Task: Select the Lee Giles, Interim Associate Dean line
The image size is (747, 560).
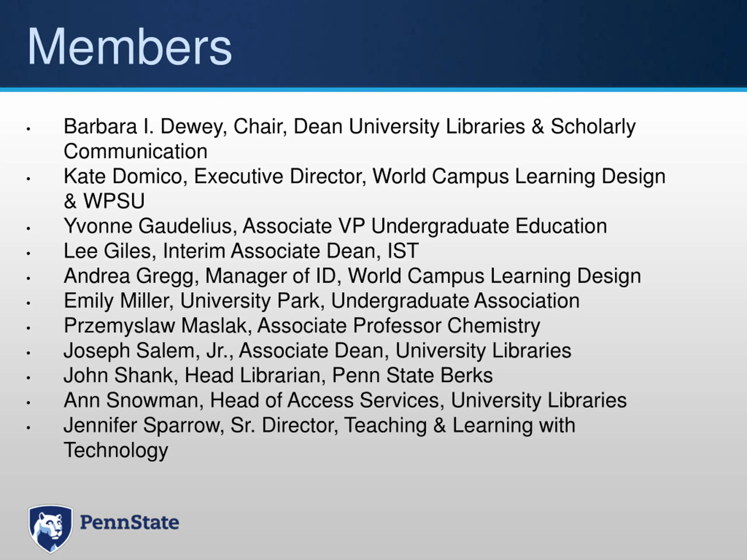Action: [x=241, y=251]
